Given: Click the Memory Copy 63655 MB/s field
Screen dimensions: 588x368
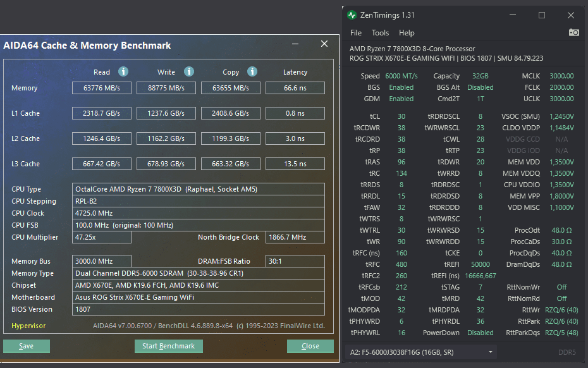Looking at the screenshot, I should coord(231,88).
